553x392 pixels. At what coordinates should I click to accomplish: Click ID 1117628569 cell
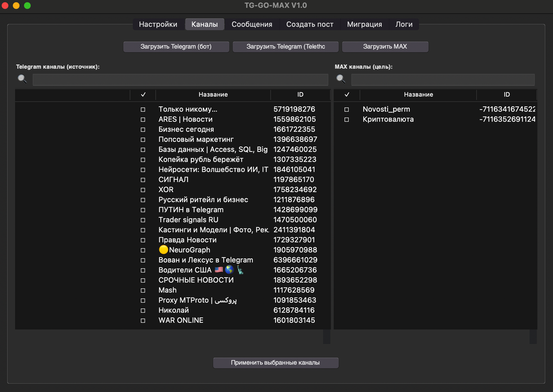click(x=294, y=291)
